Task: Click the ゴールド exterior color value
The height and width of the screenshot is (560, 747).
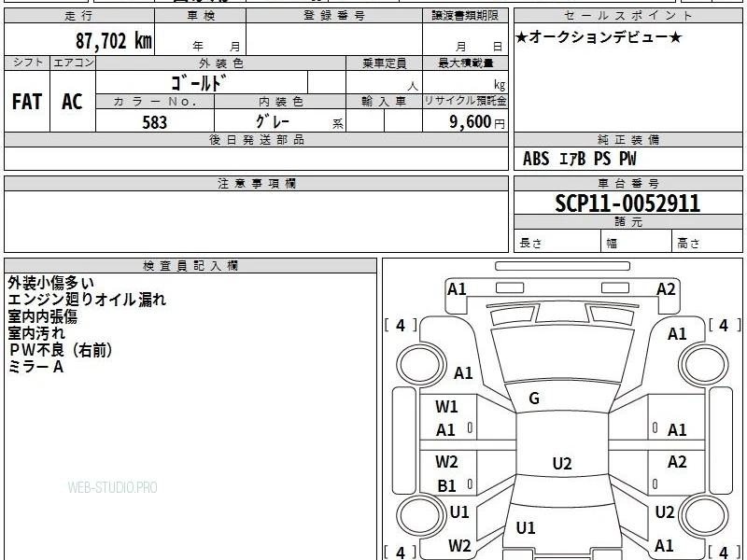Action: 199,83
